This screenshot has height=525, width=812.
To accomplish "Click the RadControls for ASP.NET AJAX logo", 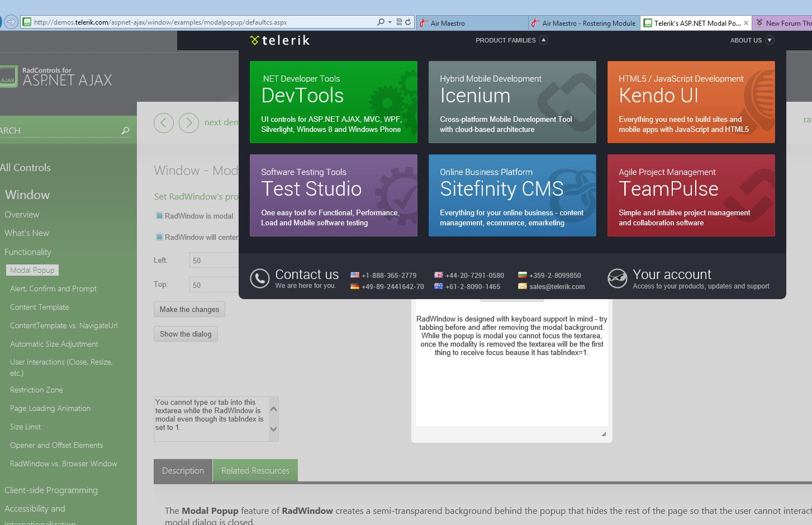I will (x=56, y=77).
